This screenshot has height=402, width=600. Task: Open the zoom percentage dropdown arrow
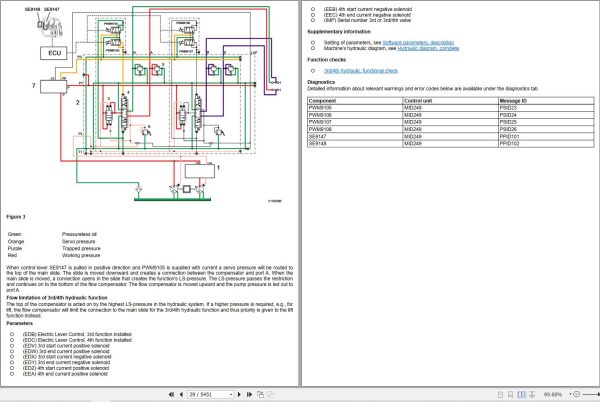(570, 394)
